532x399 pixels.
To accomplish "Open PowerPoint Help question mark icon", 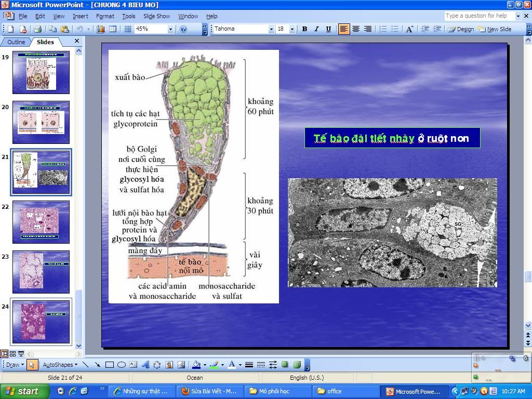I will click(x=183, y=29).
